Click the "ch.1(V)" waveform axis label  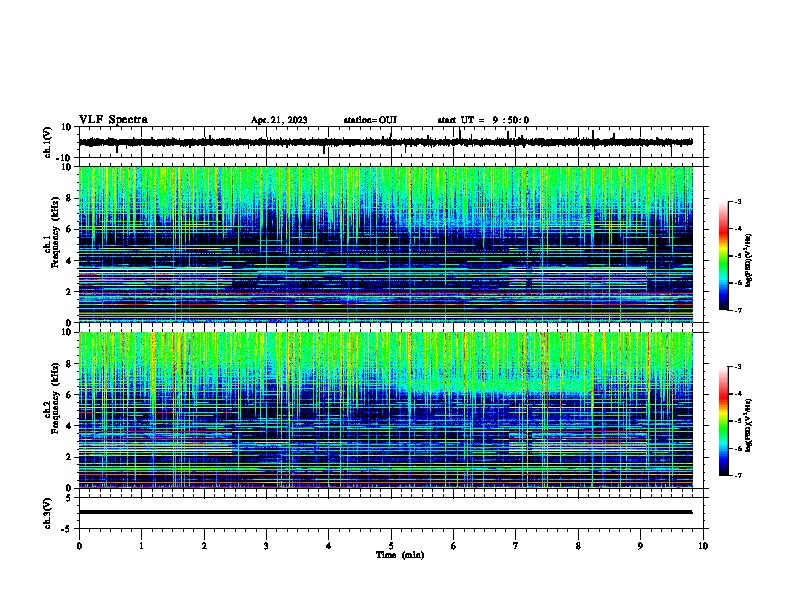48,142
